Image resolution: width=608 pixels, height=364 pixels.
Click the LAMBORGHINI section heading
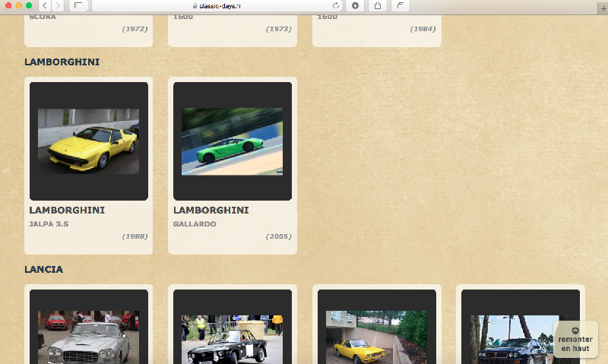coord(62,62)
